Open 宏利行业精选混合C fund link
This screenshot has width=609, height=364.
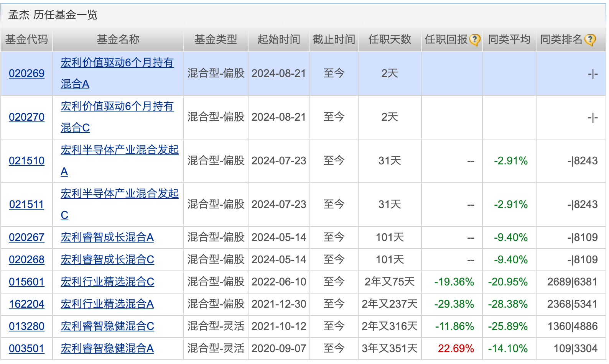(x=107, y=282)
